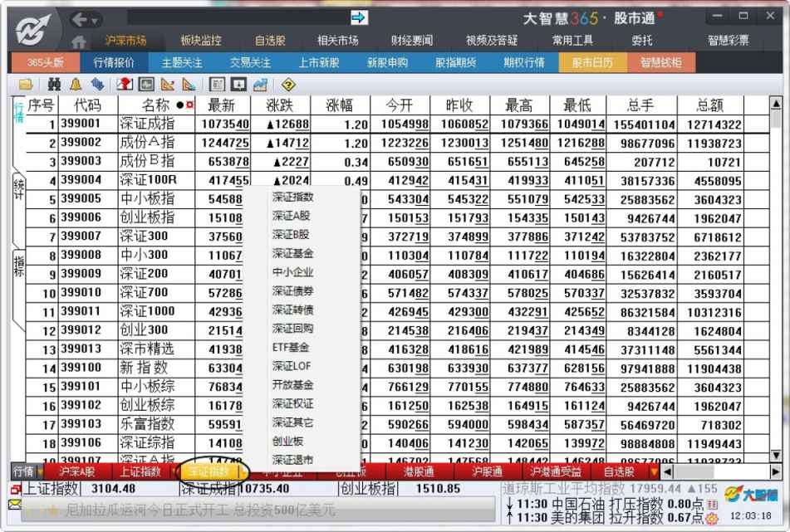This screenshot has height=532, width=790.
Task: Click the red arrow chart icon
Action: [125, 85]
